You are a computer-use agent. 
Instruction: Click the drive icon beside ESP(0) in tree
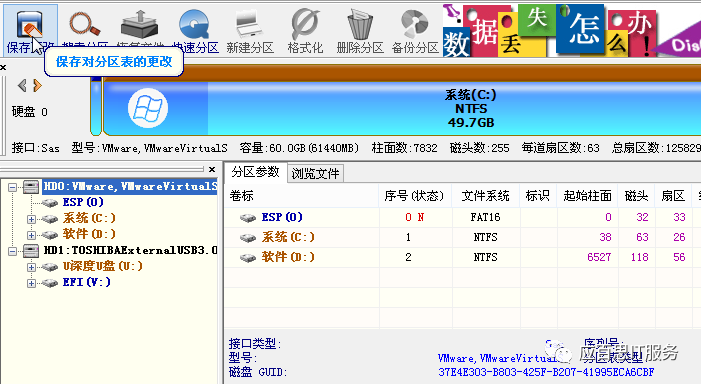(x=50, y=203)
